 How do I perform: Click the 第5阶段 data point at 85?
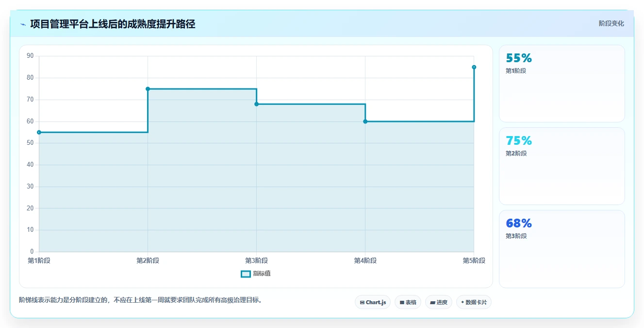pos(474,67)
